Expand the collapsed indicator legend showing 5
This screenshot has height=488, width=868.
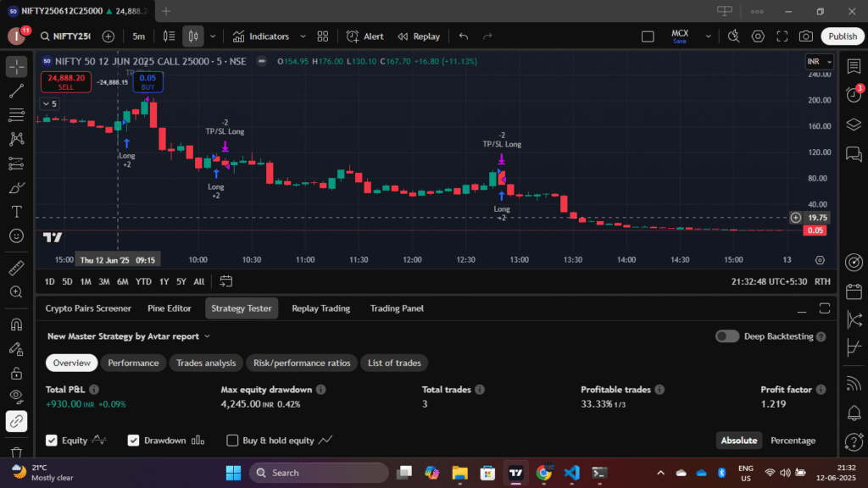(x=49, y=104)
